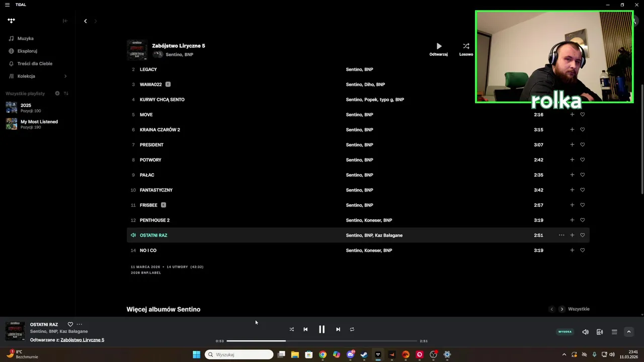Viewport: 644px width, 362px height.
Task: Add POTWORY track to playlist
Action: (572, 160)
